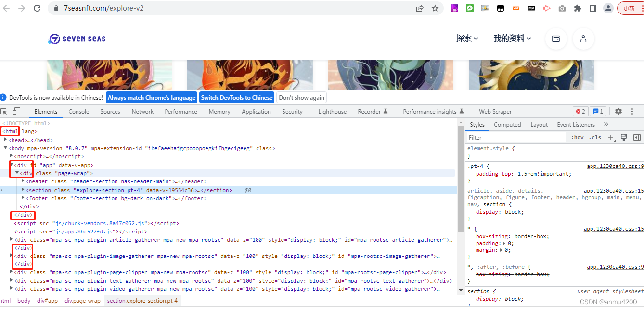Open the js/chunk-vendors.8a47c052.js script link
The width and height of the screenshot is (644, 309).
(101, 223)
